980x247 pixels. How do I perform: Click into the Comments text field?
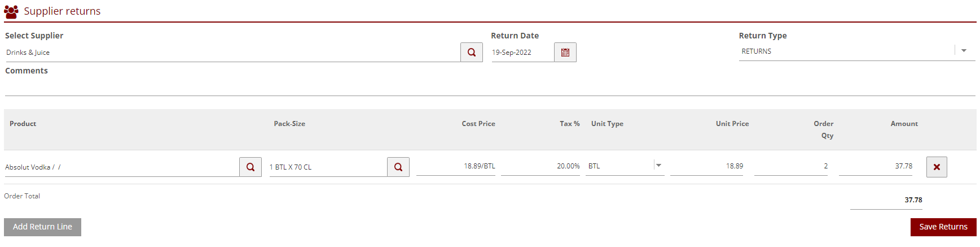[x=490, y=88]
